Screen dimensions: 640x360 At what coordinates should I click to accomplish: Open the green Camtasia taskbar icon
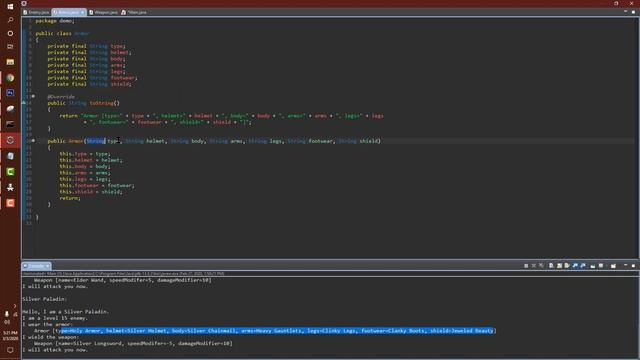10,172
